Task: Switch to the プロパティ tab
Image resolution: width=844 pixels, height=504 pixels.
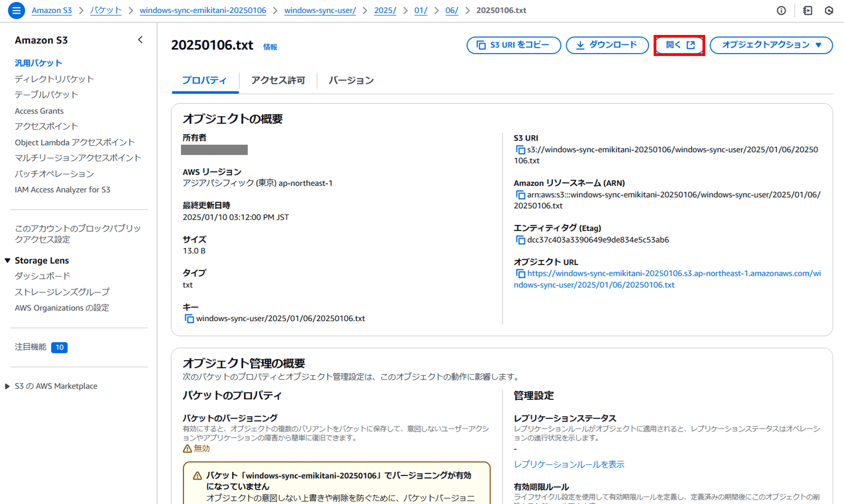Action: tap(205, 80)
